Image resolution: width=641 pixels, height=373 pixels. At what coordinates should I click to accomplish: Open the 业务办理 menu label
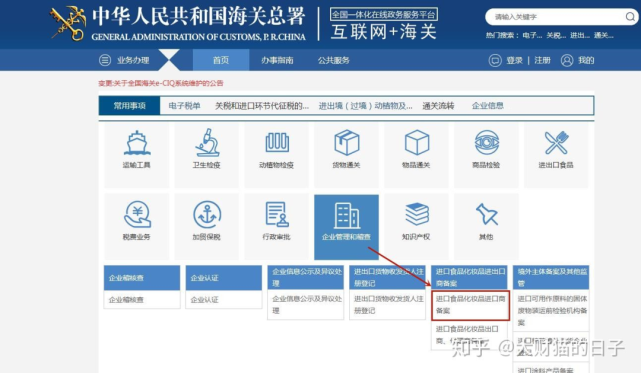click(x=133, y=60)
